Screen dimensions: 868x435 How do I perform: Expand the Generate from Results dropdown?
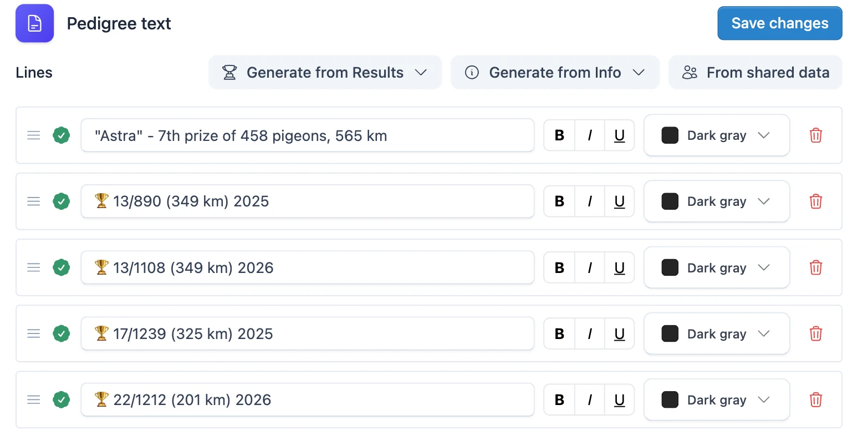pos(325,73)
